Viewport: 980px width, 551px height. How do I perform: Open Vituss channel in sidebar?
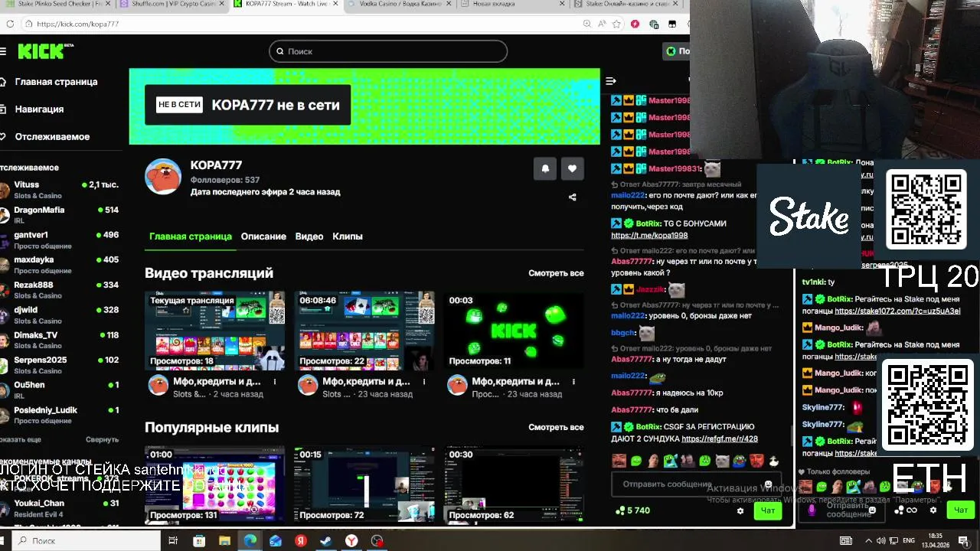[x=60, y=190]
